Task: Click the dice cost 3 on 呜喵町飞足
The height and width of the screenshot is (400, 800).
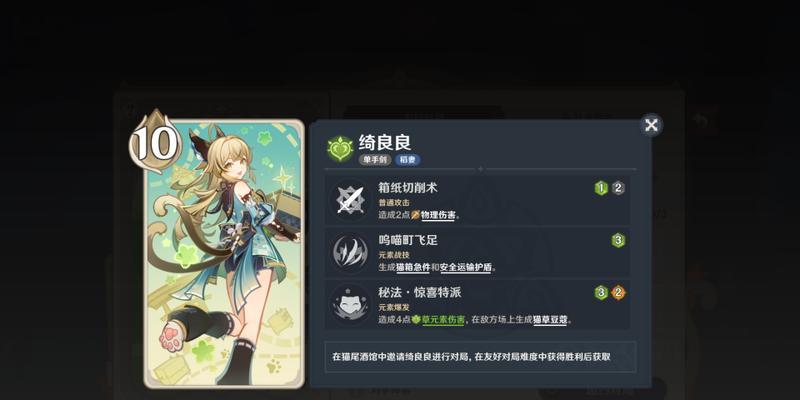Action: (x=618, y=240)
